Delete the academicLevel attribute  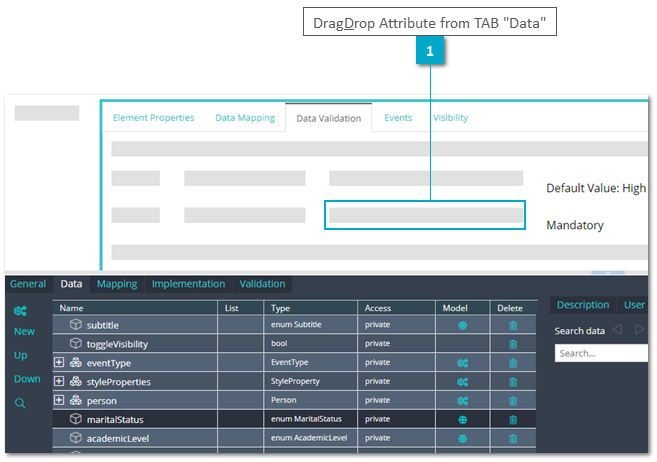513,439
